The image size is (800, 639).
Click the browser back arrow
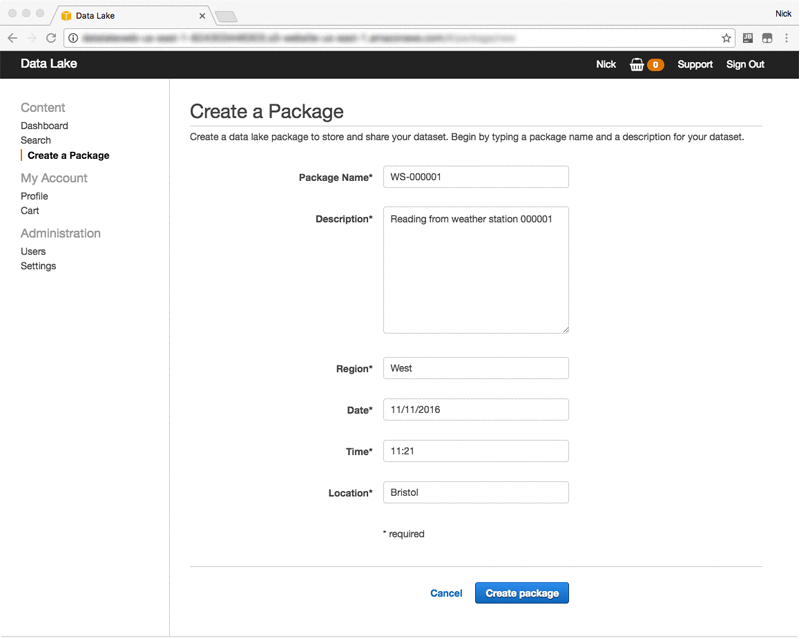pyautogui.click(x=13, y=37)
